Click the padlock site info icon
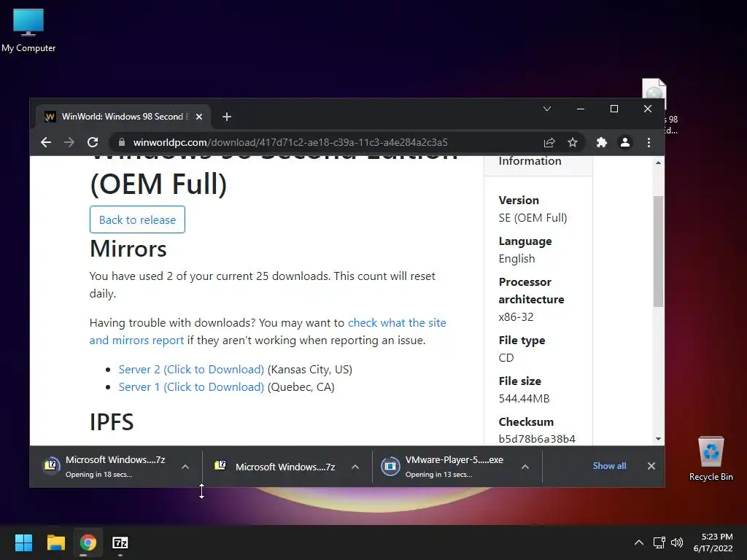This screenshot has width=747, height=560. pyautogui.click(x=122, y=142)
